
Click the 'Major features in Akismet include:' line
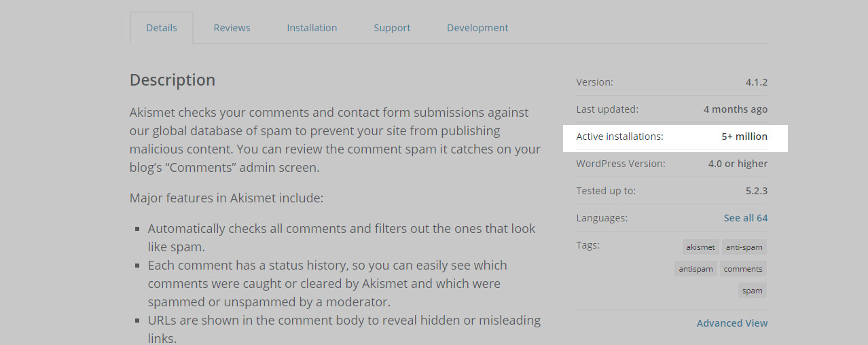[226, 198]
